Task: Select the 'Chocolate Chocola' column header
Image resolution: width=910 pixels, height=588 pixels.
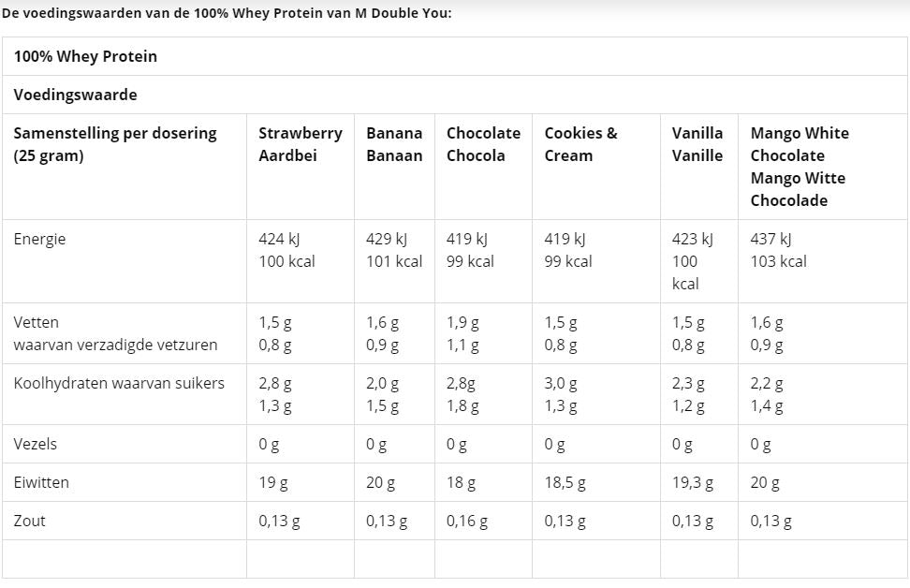Action: click(483, 144)
